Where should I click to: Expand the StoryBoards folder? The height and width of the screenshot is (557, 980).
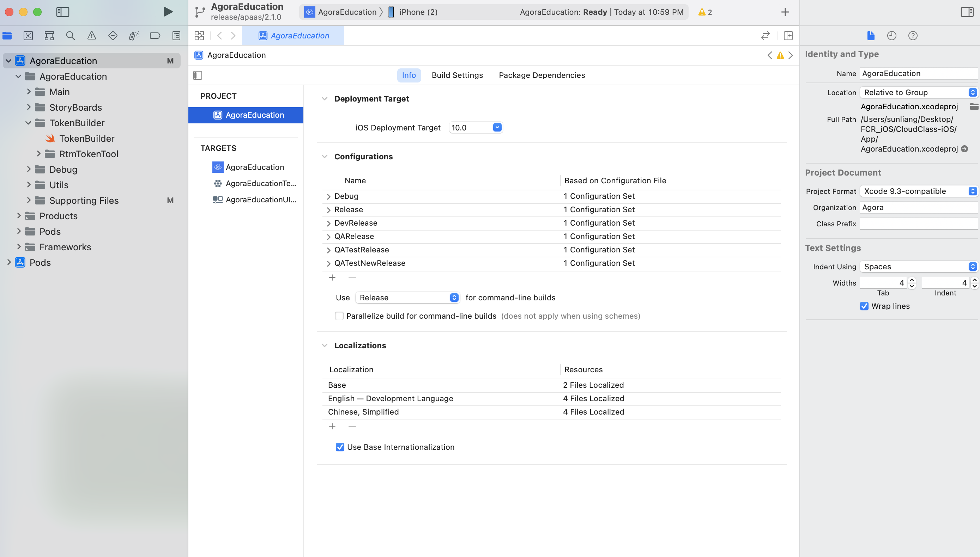[28, 107]
